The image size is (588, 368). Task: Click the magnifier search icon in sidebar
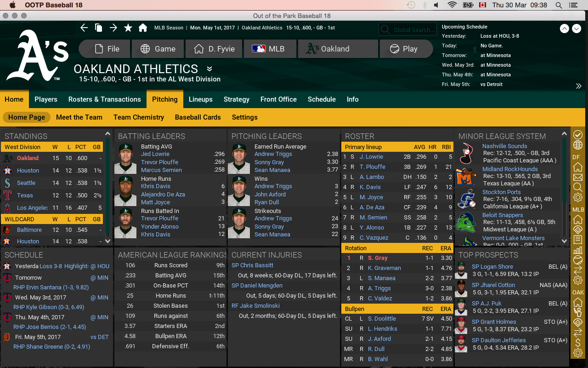578,187
